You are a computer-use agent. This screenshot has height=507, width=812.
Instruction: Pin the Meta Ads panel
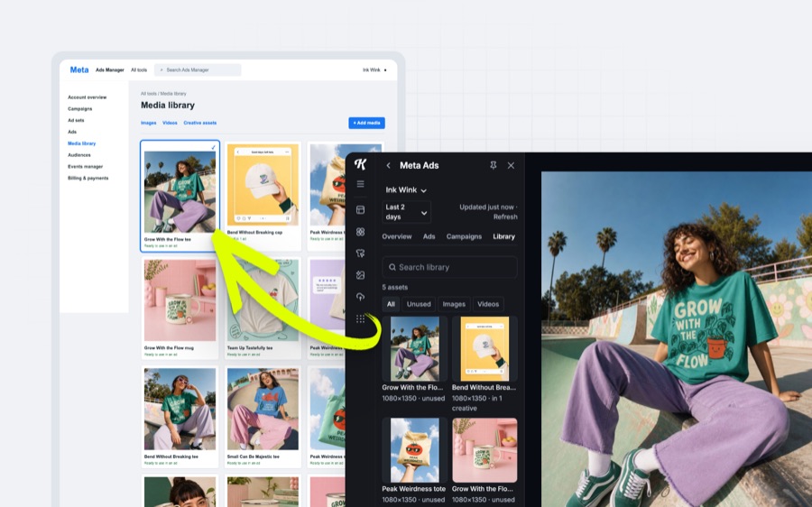tap(493, 165)
